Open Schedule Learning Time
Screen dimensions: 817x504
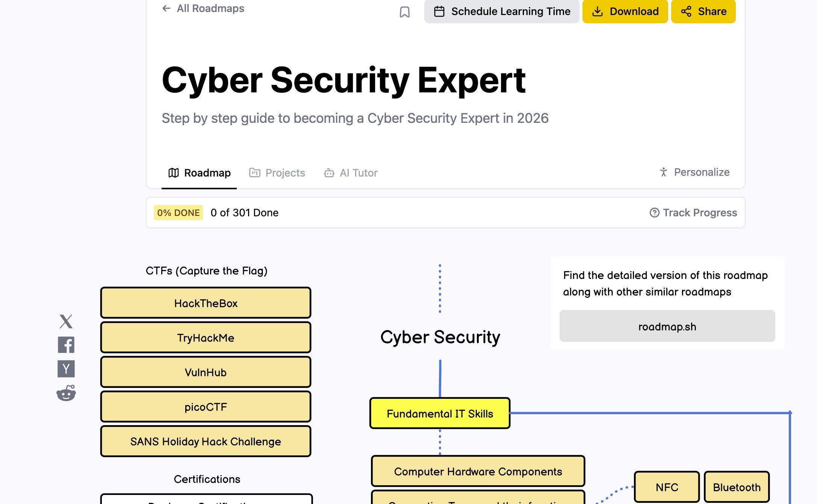tap(502, 11)
